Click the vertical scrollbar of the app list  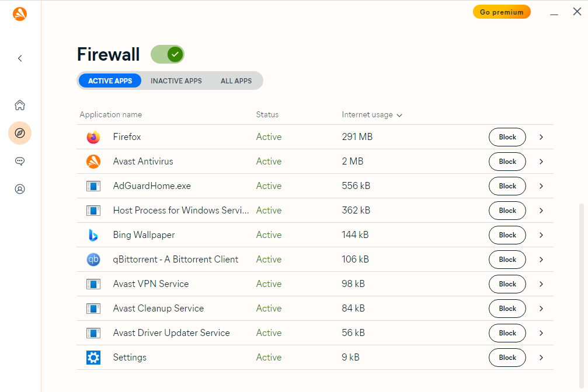coord(582,296)
